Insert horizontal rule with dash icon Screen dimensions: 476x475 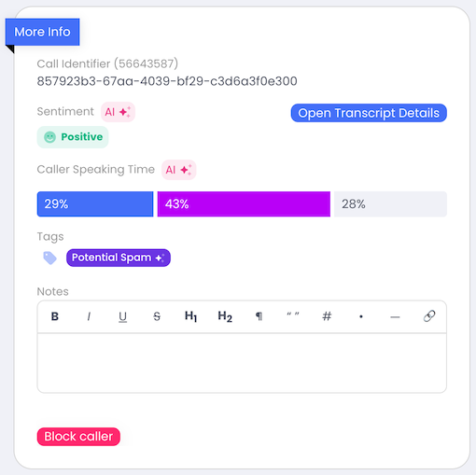point(395,316)
